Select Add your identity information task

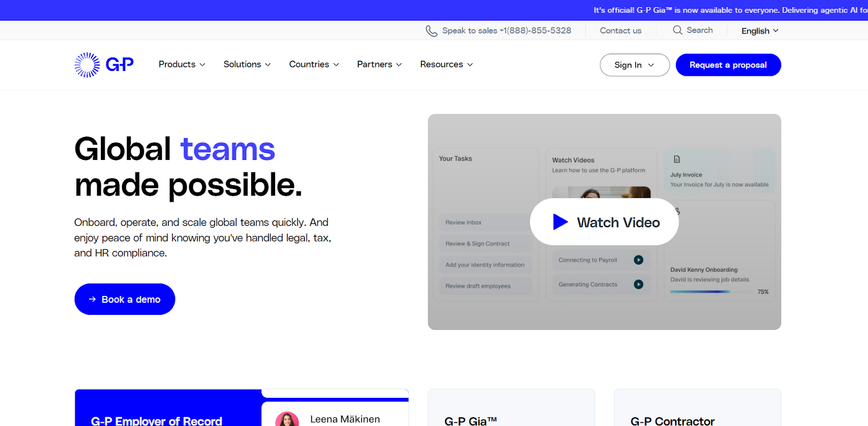point(486,264)
